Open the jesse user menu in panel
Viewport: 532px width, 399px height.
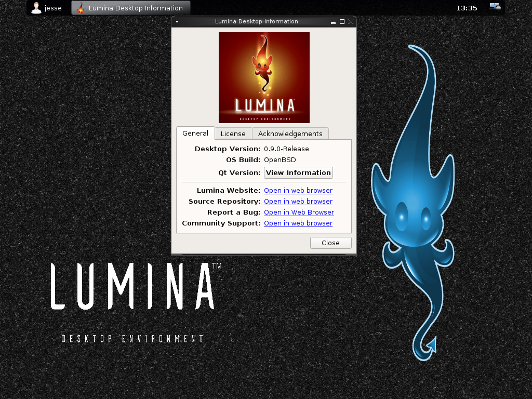46,8
